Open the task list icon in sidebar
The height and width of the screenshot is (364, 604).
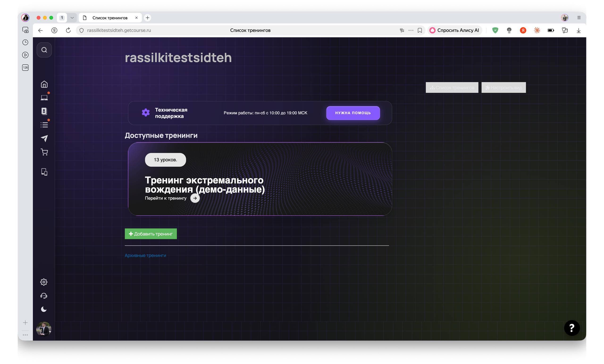click(44, 125)
